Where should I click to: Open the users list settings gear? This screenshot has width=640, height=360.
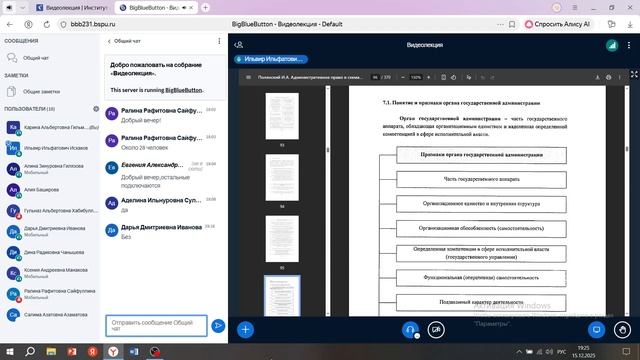tap(96, 109)
